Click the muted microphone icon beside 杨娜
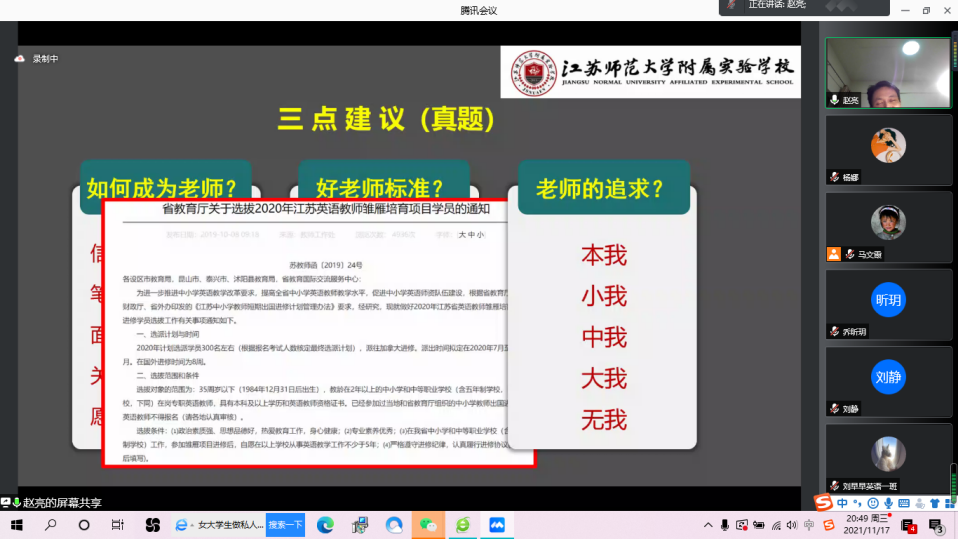Screen dimensions: 958x539 tap(834, 177)
